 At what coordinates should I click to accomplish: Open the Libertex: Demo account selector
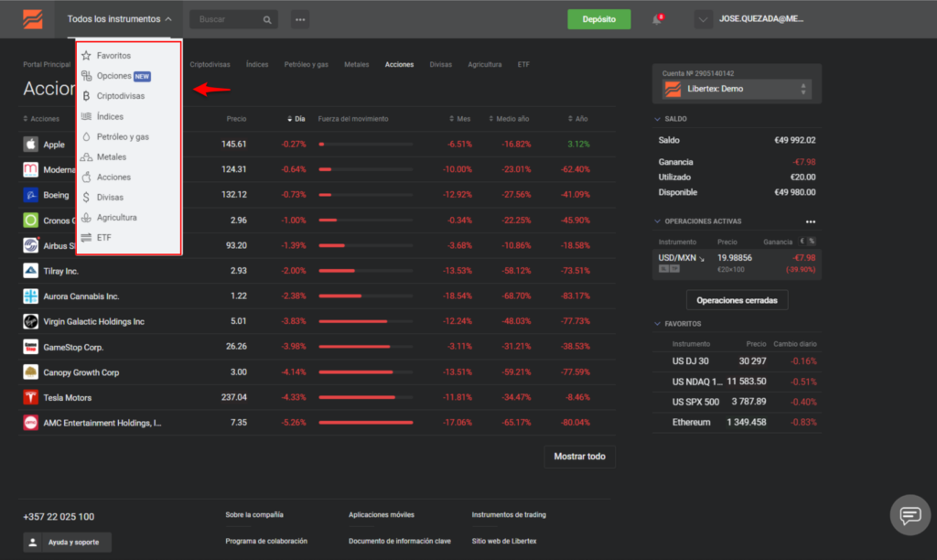click(737, 89)
